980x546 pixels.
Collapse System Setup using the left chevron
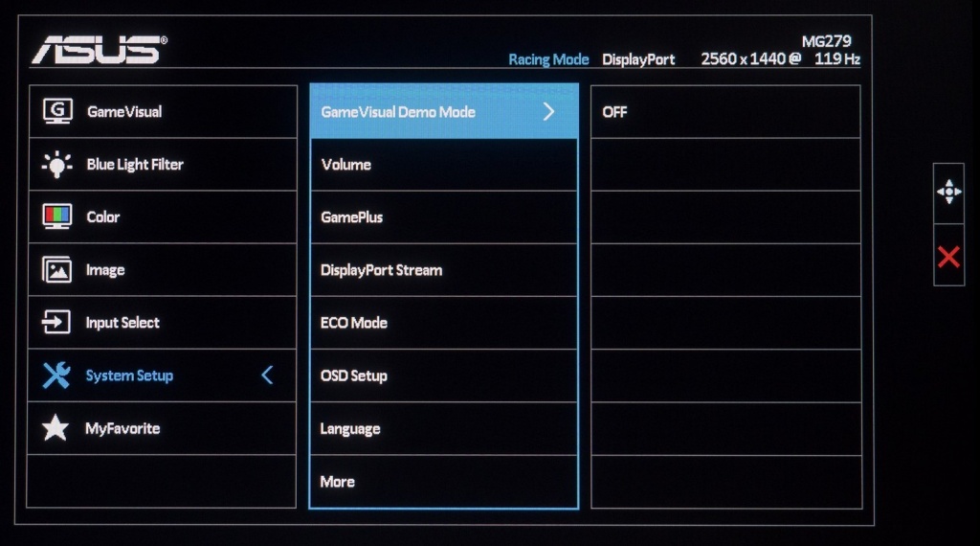pos(267,375)
